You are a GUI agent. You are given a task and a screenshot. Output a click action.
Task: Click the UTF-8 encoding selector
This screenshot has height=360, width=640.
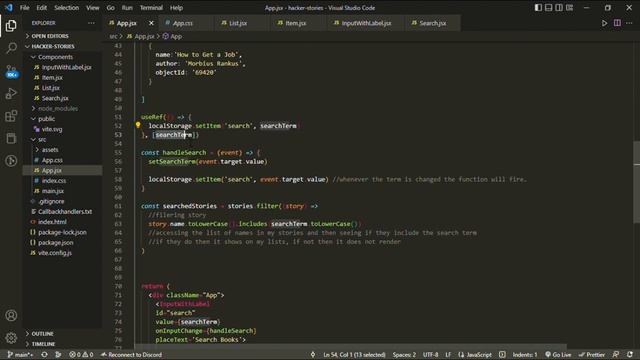[x=430, y=355]
